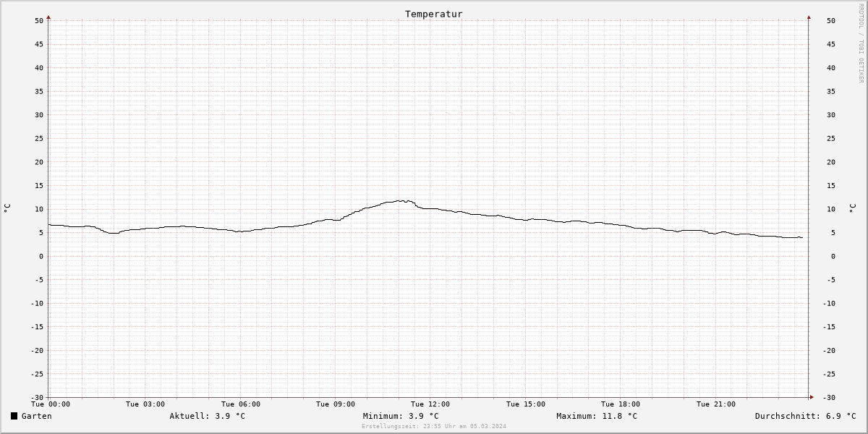This screenshot has height=434, width=868.
Task: Click the 35 label on the right axis
Action: tap(831, 91)
